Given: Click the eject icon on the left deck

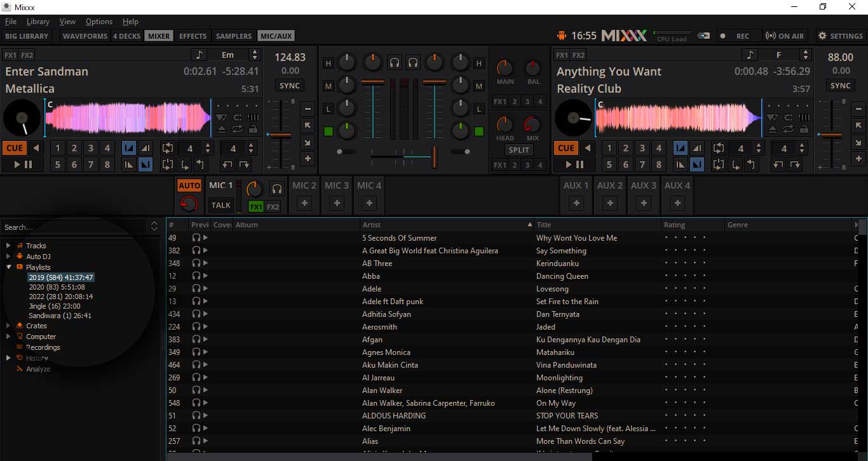Looking at the screenshot, I should 221,129.
